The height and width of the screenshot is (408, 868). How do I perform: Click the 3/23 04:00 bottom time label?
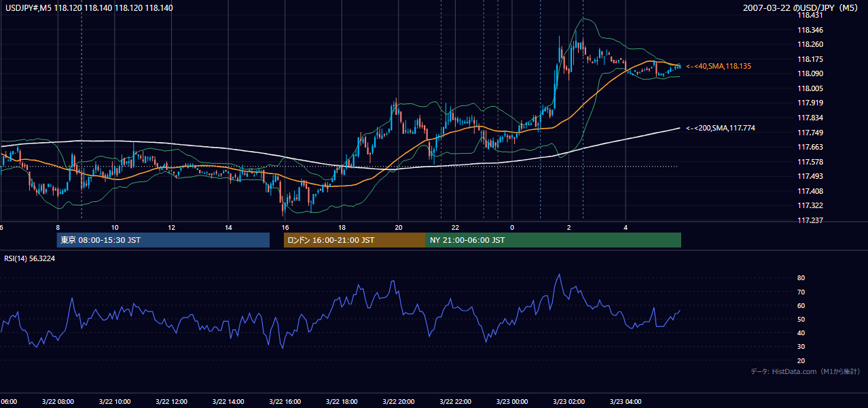click(x=625, y=401)
